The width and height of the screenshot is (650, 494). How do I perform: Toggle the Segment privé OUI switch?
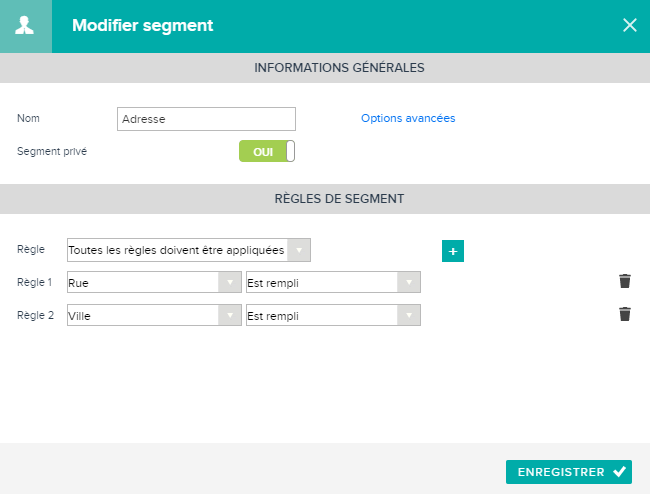267,151
